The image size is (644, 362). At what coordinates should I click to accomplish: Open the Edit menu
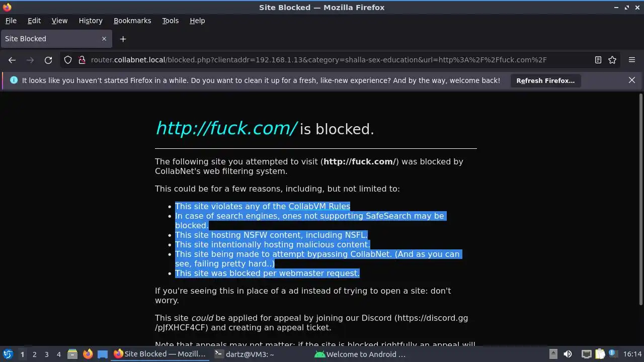pos(34,21)
